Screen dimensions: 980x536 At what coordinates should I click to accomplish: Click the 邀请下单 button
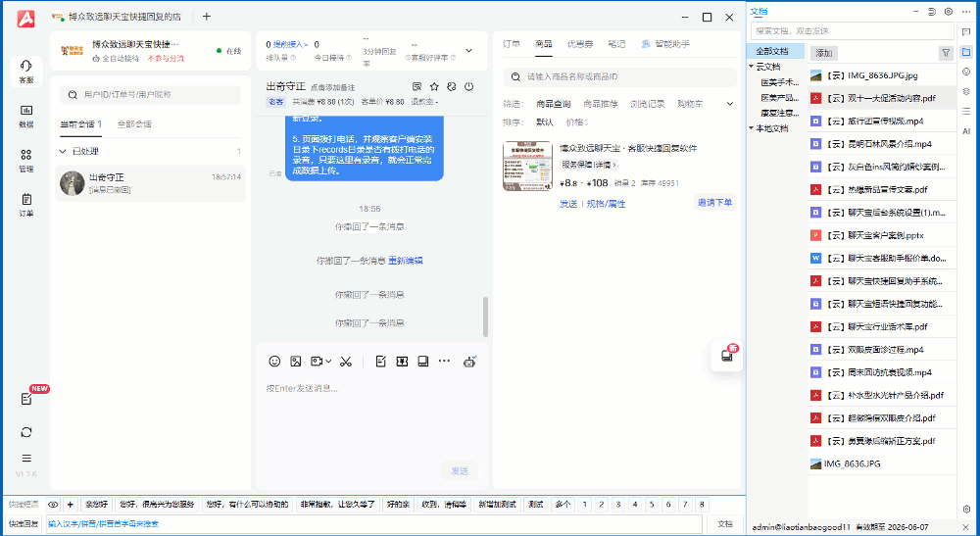714,203
